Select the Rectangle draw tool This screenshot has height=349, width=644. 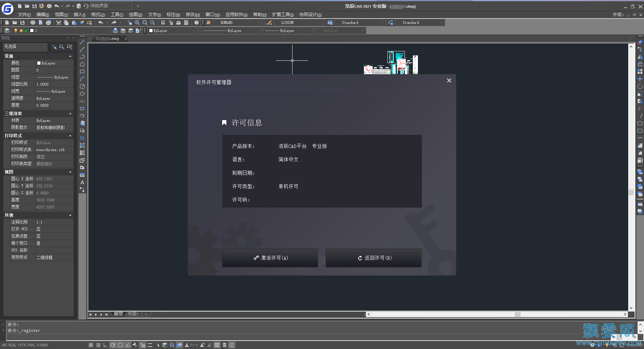coord(82,71)
